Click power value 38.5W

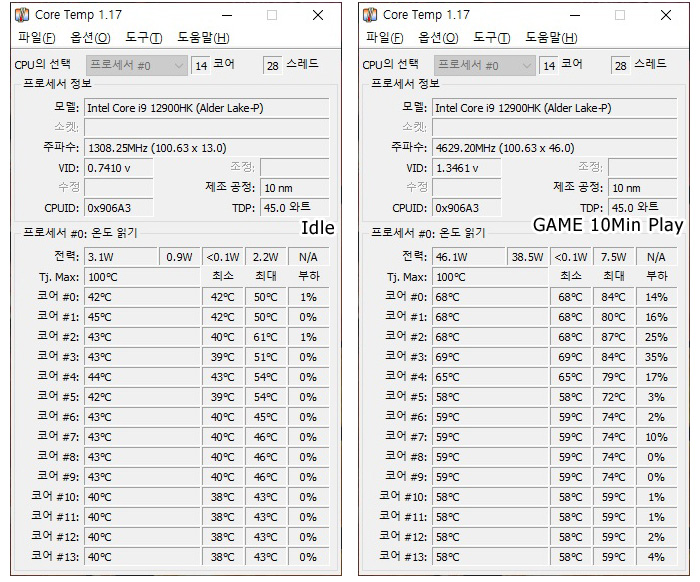point(527,257)
